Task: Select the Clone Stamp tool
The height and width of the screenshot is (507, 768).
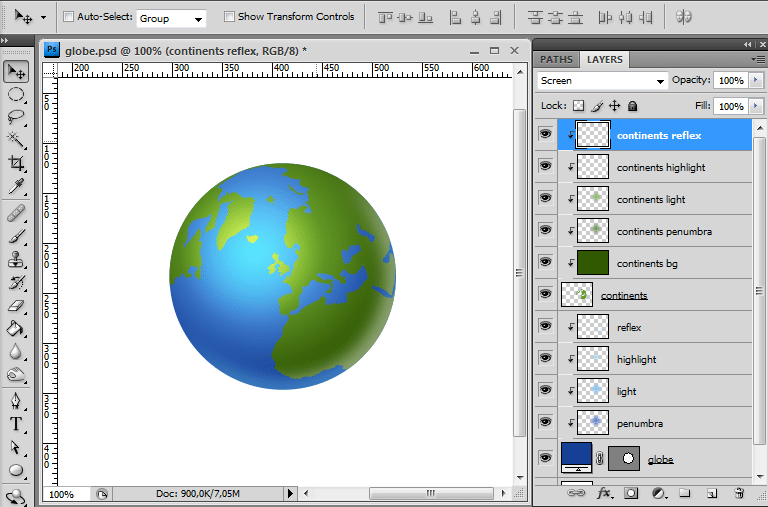Action: [x=16, y=259]
